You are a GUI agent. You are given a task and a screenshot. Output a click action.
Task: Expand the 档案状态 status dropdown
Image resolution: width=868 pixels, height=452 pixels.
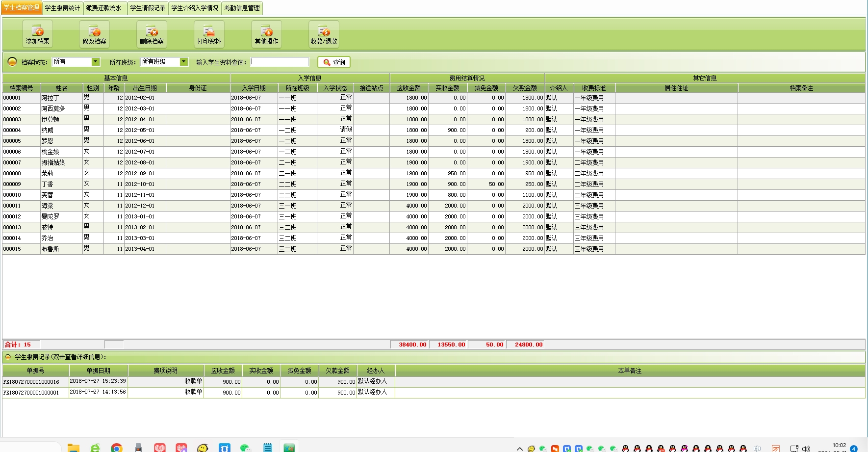click(x=96, y=62)
